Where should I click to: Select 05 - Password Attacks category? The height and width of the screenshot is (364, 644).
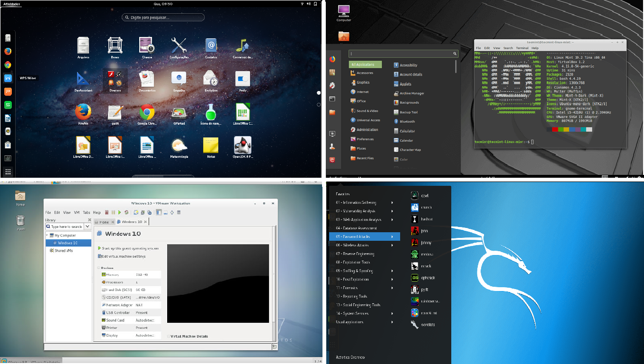(x=365, y=237)
